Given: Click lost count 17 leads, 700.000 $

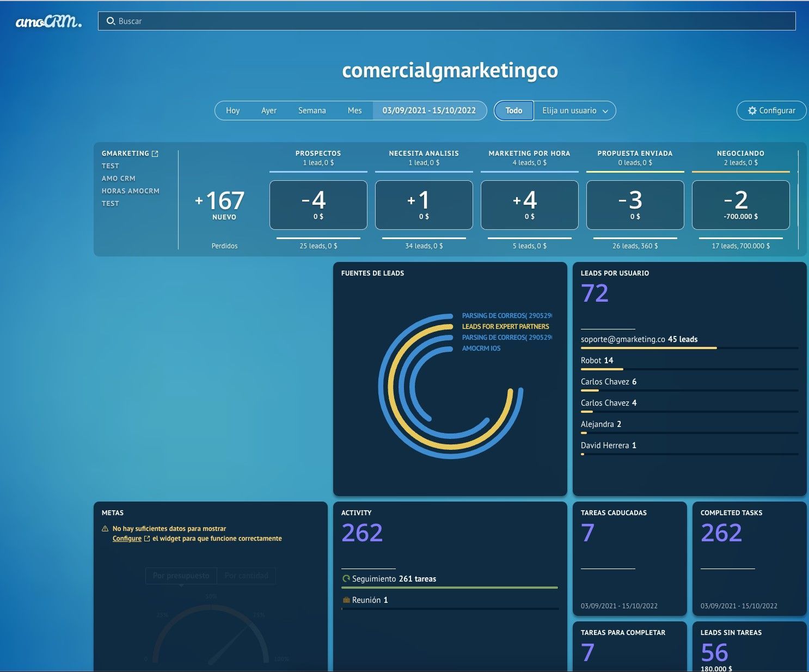Looking at the screenshot, I should point(741,246).
